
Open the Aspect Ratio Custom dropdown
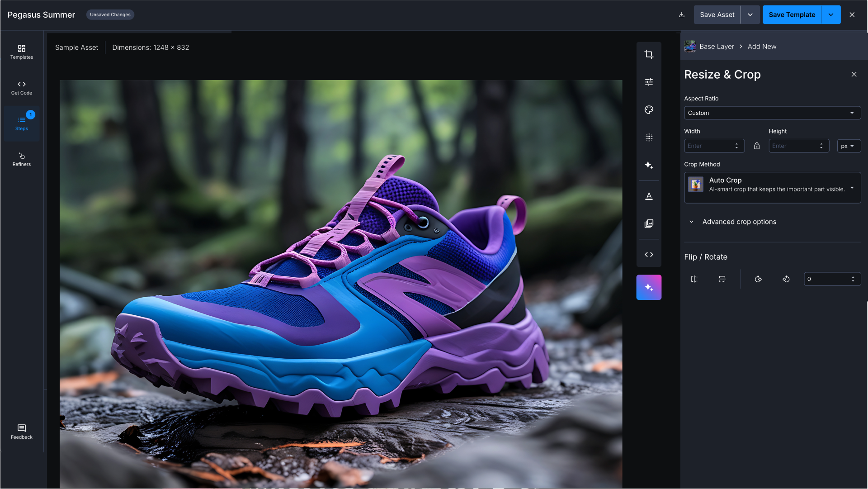[772, 113]
